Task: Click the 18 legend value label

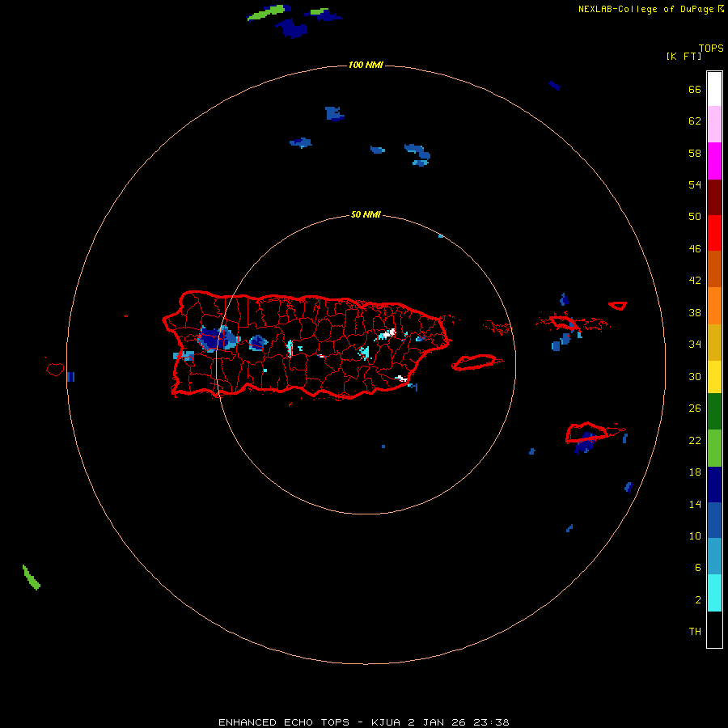Action: [x=695, y=472]
